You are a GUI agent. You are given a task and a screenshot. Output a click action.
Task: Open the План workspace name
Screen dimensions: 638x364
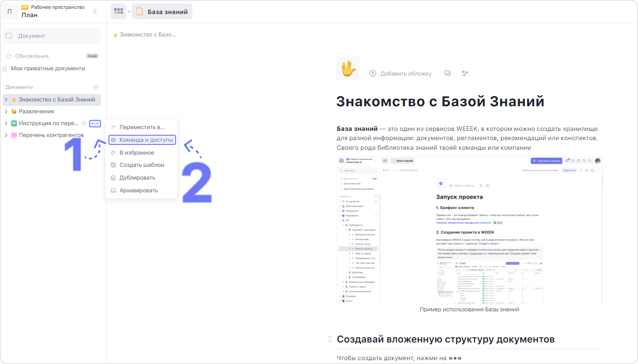coord(29,15)
